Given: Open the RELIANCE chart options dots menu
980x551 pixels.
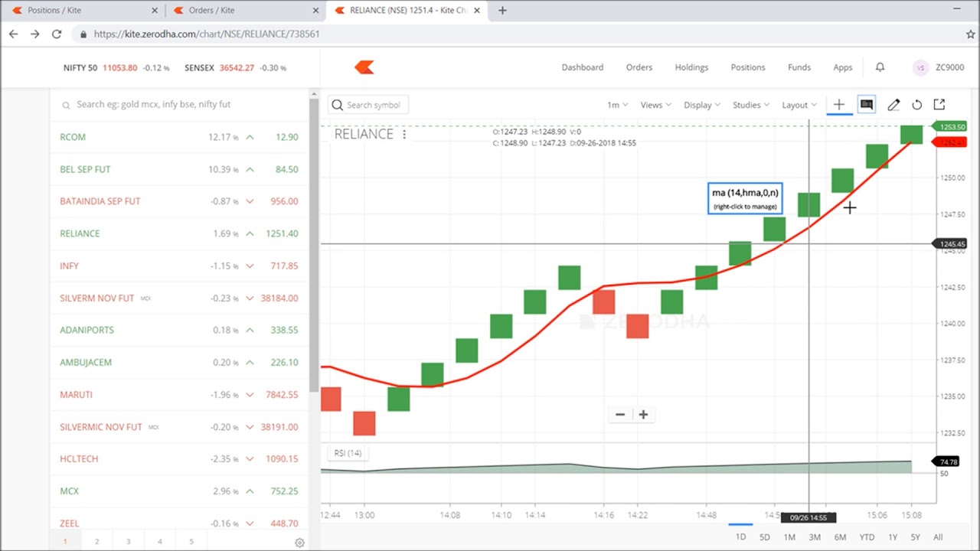Looking at the screenshot, I should [404, 134].
